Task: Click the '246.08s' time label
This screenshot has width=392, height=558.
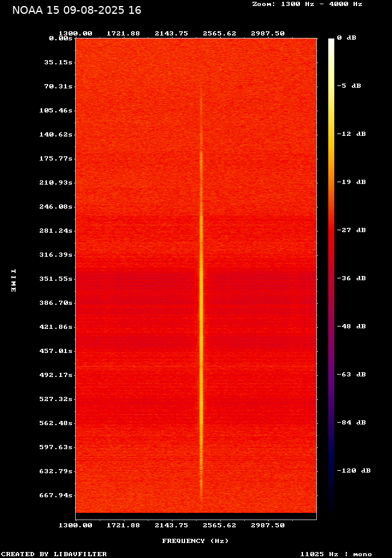Action: click(56, 206)
